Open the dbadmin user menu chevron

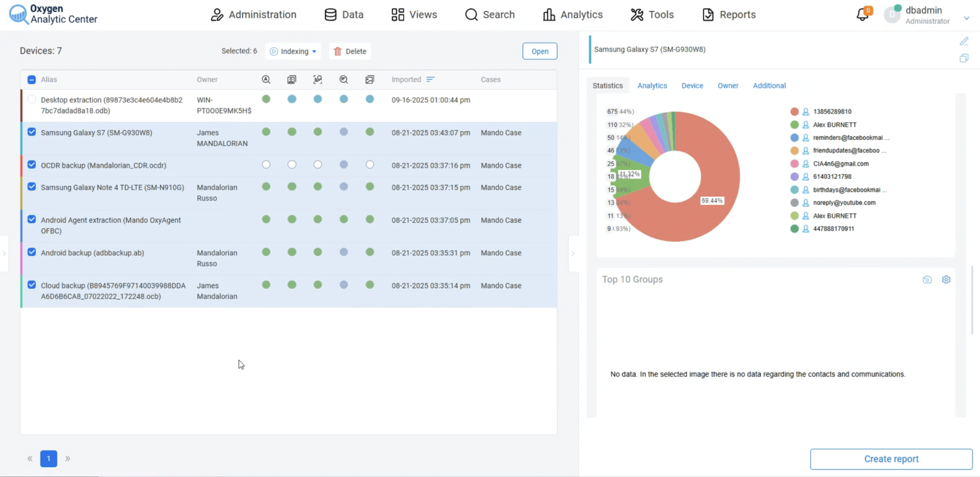click(966, 18)
